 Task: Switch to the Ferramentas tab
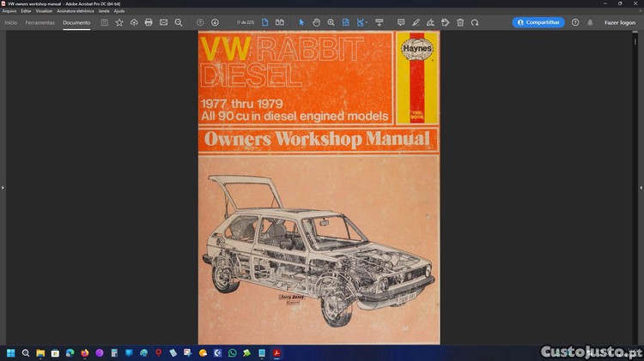40,22
